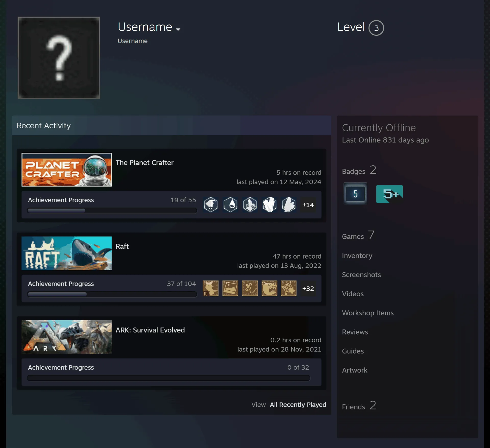Show the +32 more Raft achievements

pyautogui.click(x=308, y=288)
